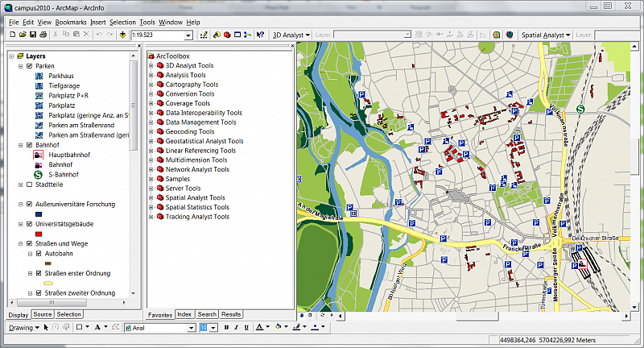The height and width of the screenshot is (348, 644).
Task: Toggle the ArcToolbox window red icon
Action: click(227, 35)
